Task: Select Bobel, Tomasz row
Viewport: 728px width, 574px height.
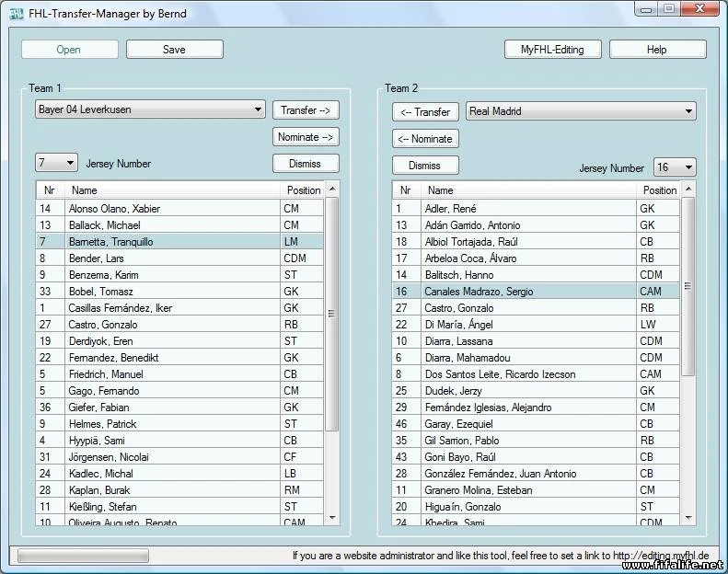Action: click(179, 292)
